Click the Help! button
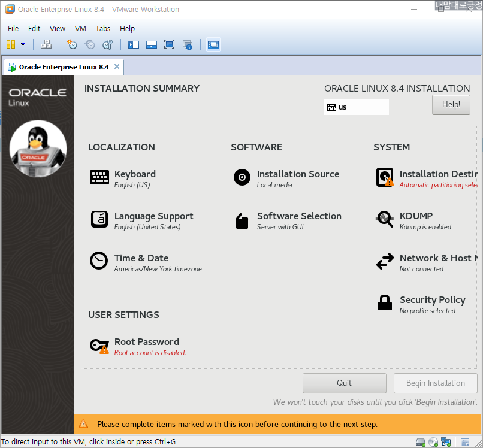 click(x=451, y=105)
